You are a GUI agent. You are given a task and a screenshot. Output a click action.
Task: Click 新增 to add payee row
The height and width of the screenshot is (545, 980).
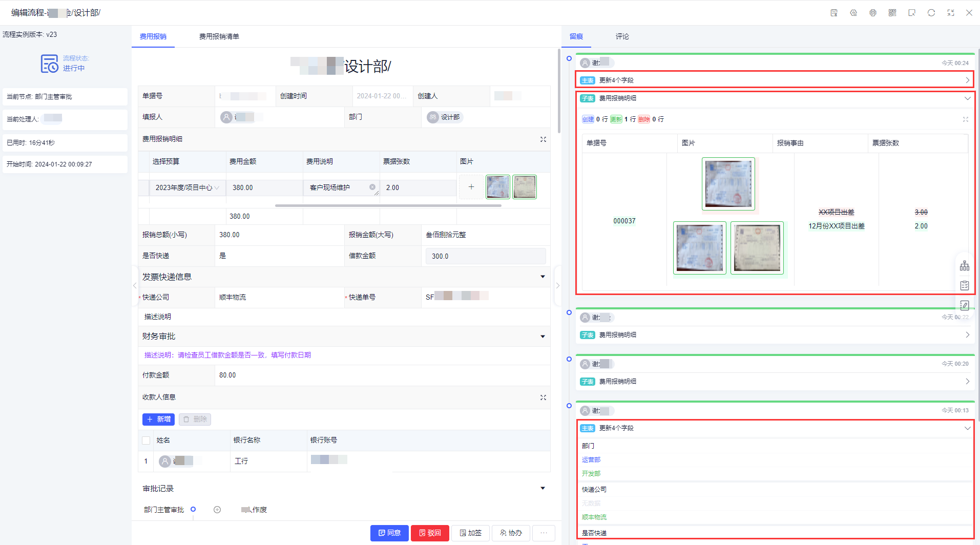point(158,420)
